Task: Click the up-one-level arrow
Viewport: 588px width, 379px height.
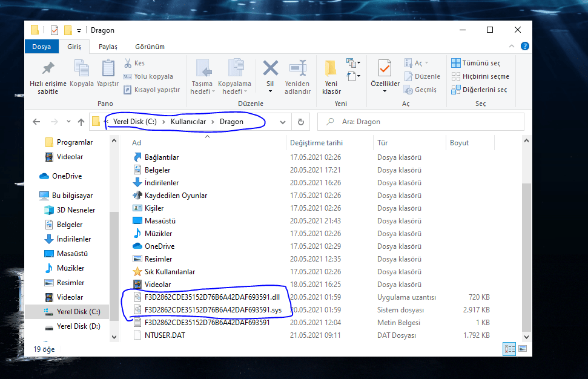Action: pyautogui.click(x=81, y=122)
